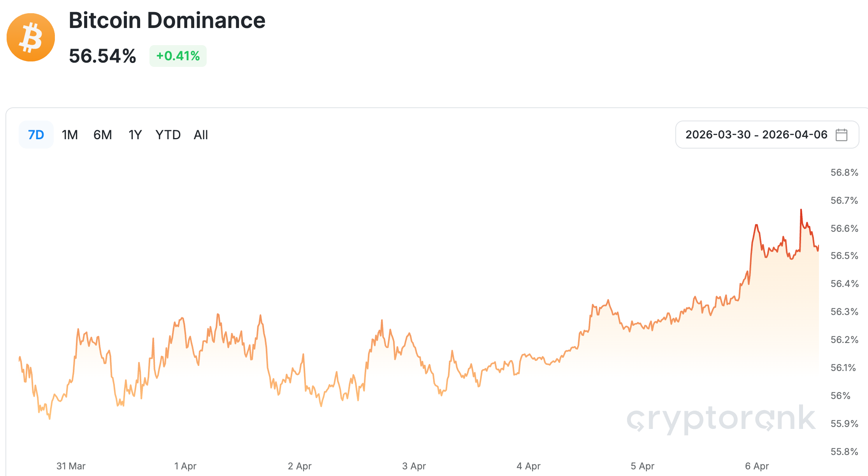Viewport: 868px width, 476px height.
Task: Click the orange Bitcoin logo icon
Action: (31, 37)
